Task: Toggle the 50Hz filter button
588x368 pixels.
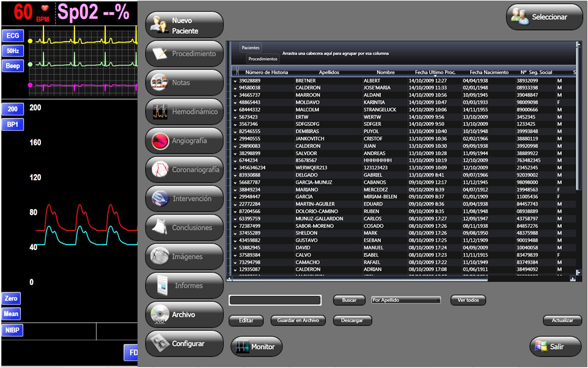Action: coord(12,51)
